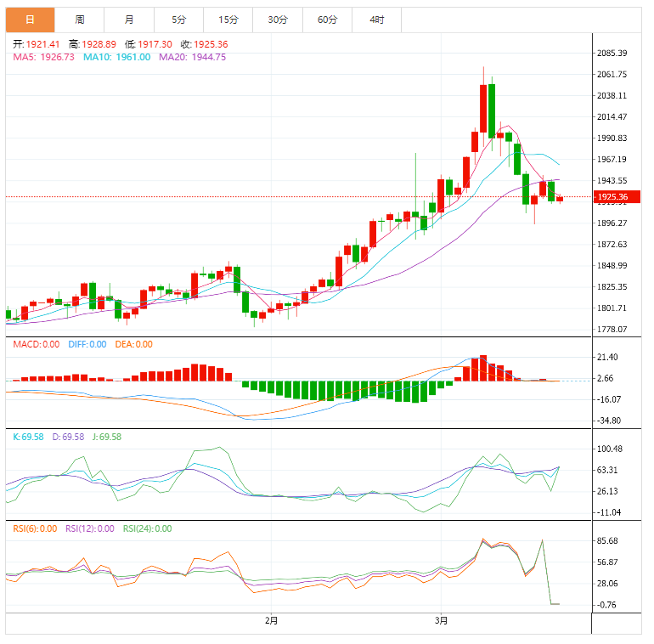This screenshot has height=644, width=654.
Task: Select the DEA legend label
Action: (132, 344)
